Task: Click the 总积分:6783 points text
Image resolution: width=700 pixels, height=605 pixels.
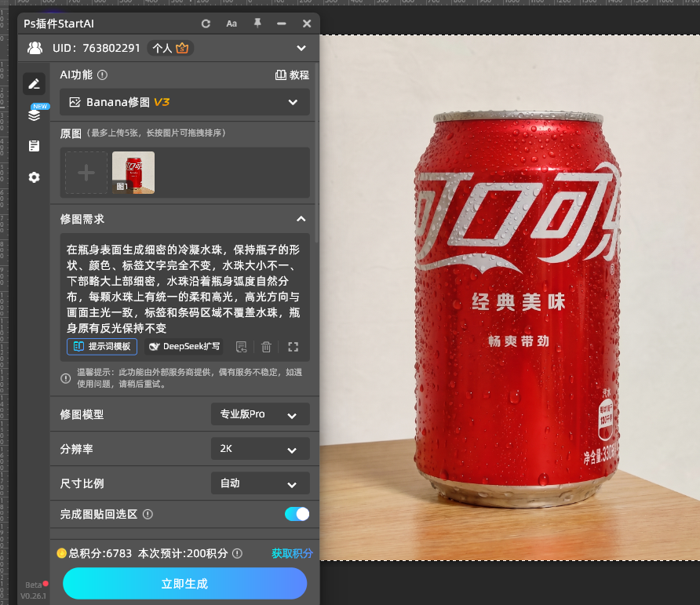Action: [x=100, y=554]
